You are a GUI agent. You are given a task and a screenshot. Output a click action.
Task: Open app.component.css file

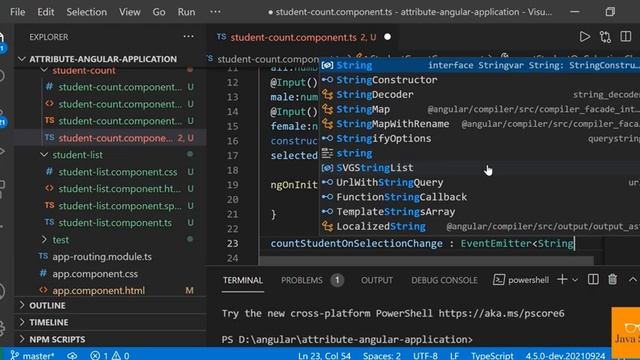click(95, 274)
